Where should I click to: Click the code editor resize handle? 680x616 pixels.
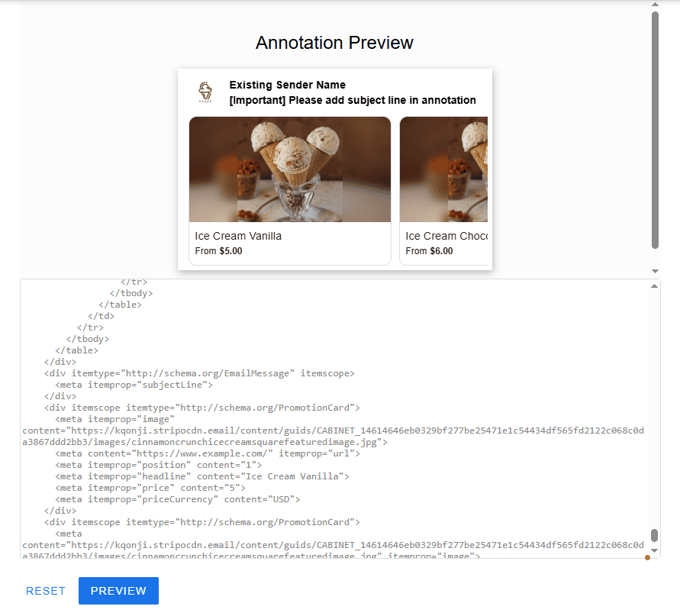coord(647,557)
